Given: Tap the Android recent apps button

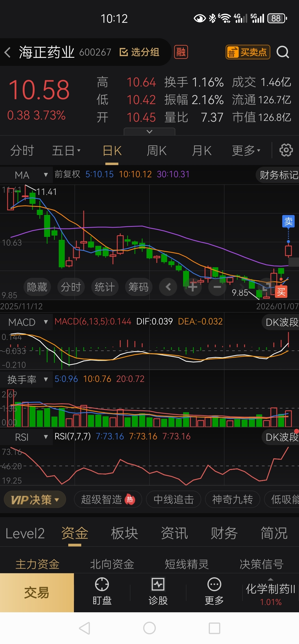Looking at the screenshot, I should coord(214,628).
